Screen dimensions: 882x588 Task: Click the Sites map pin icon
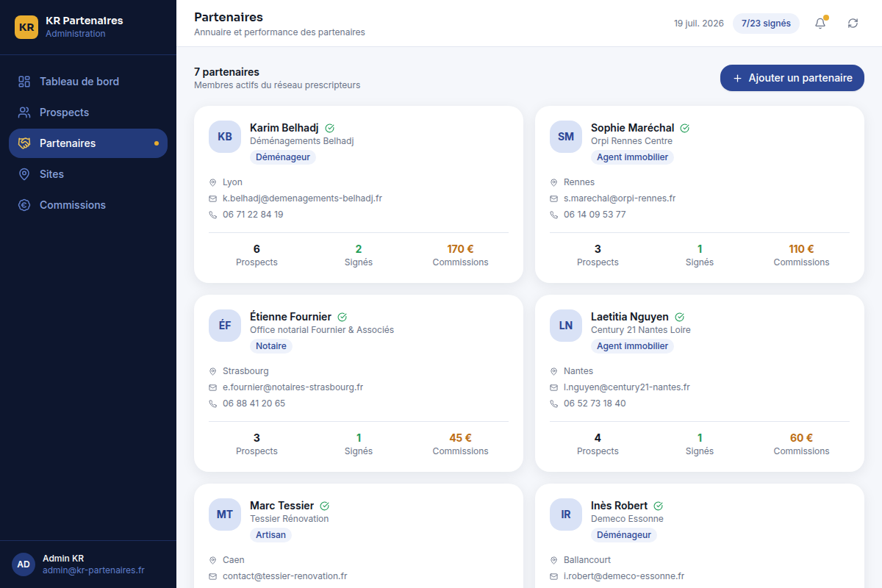click(24, 174)
